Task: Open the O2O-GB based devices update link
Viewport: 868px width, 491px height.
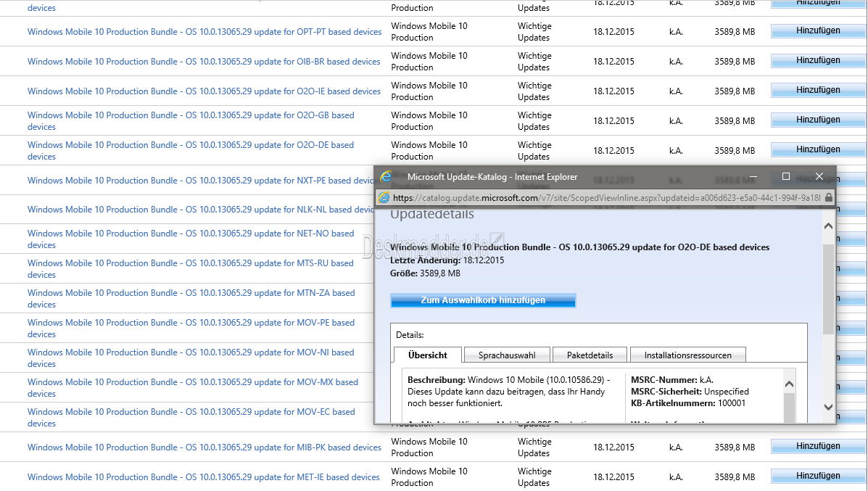Action: (x=191, y=121)
